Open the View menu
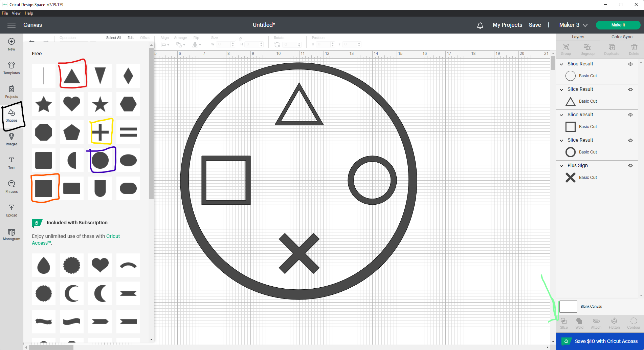This screenshot has height=350, width=644. point(16,13)
